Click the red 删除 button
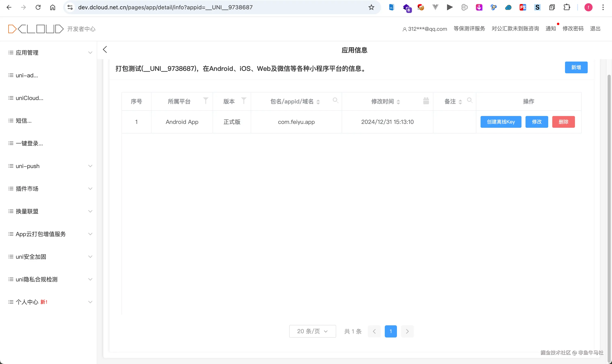This screenshot has width=612, height=364. click(563, 122)
